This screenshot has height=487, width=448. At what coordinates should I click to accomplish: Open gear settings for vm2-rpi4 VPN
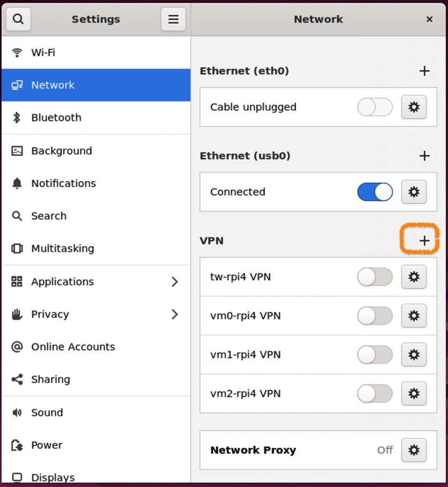tap(414, 394)
